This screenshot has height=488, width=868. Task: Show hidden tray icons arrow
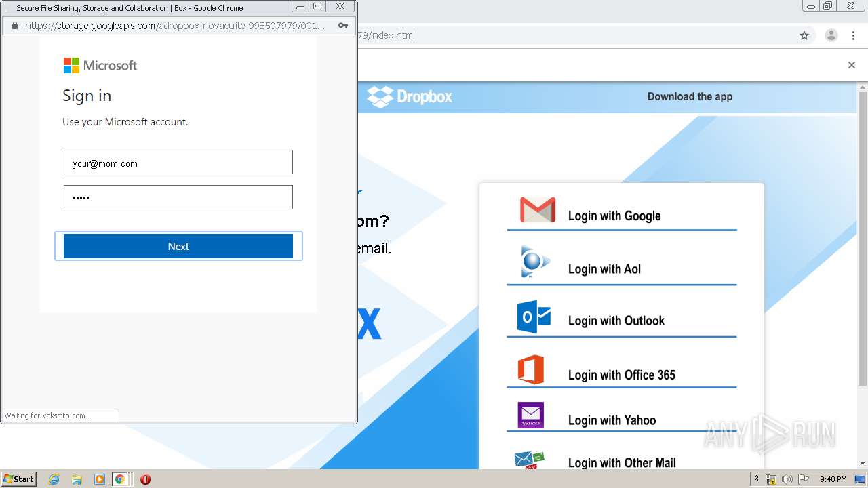(756, 479)
